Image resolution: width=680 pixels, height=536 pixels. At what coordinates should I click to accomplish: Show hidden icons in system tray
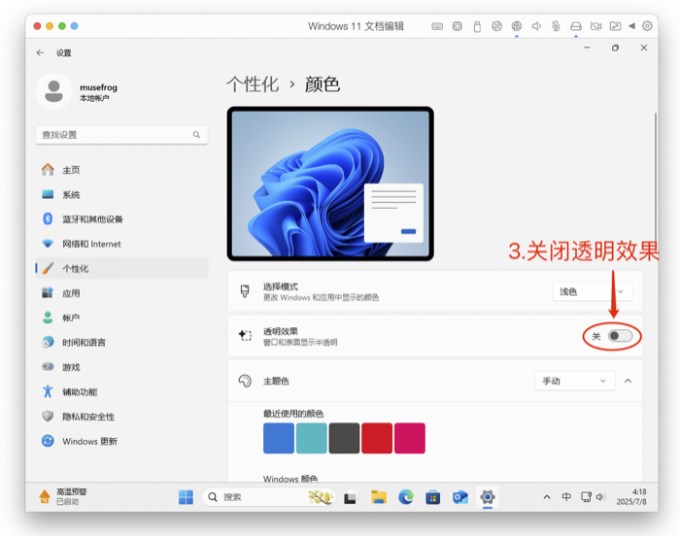[547, 497]
